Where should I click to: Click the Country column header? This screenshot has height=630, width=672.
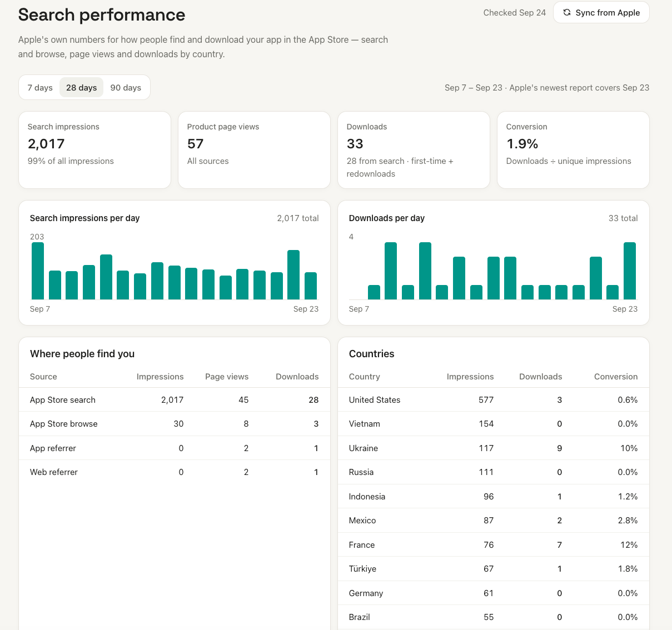point(364,376)
